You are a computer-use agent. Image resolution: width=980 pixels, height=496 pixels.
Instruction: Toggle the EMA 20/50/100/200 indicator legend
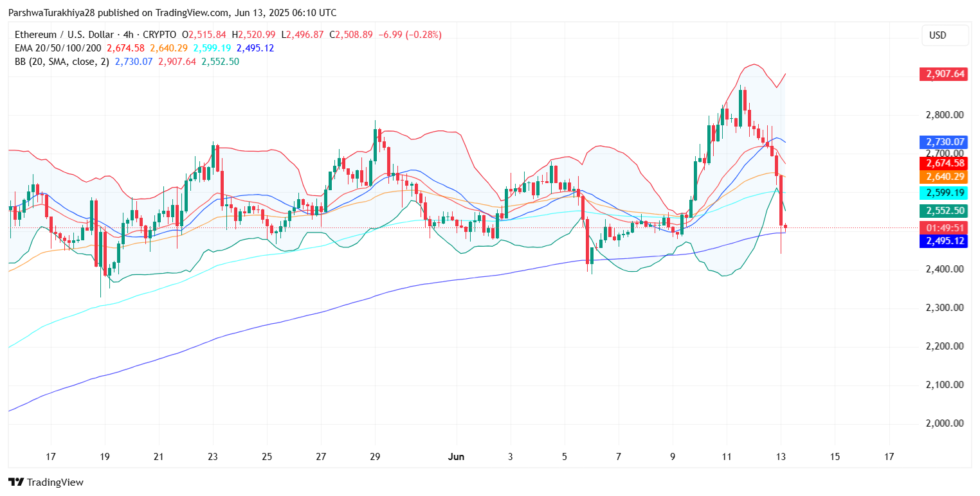tap(58, 48)
